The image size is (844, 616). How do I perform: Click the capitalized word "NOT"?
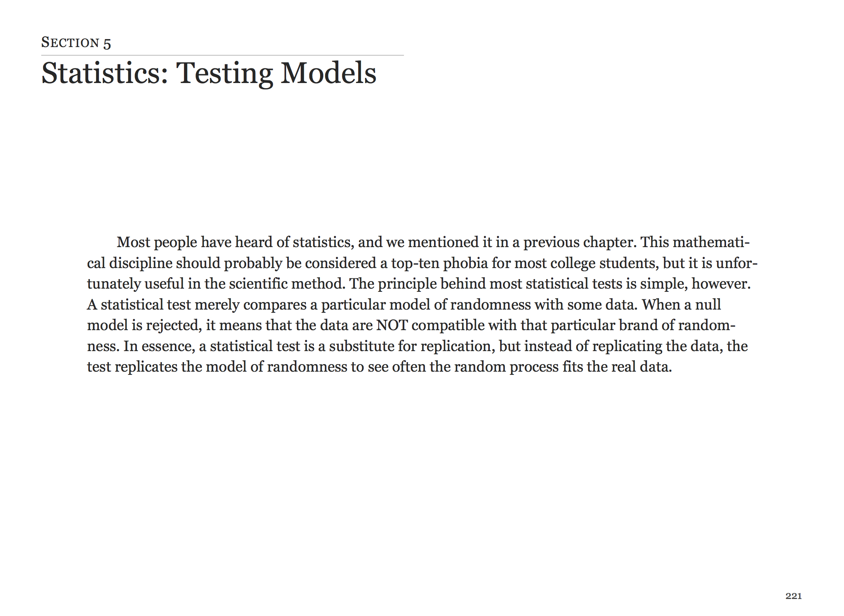[x=392, y=325]
